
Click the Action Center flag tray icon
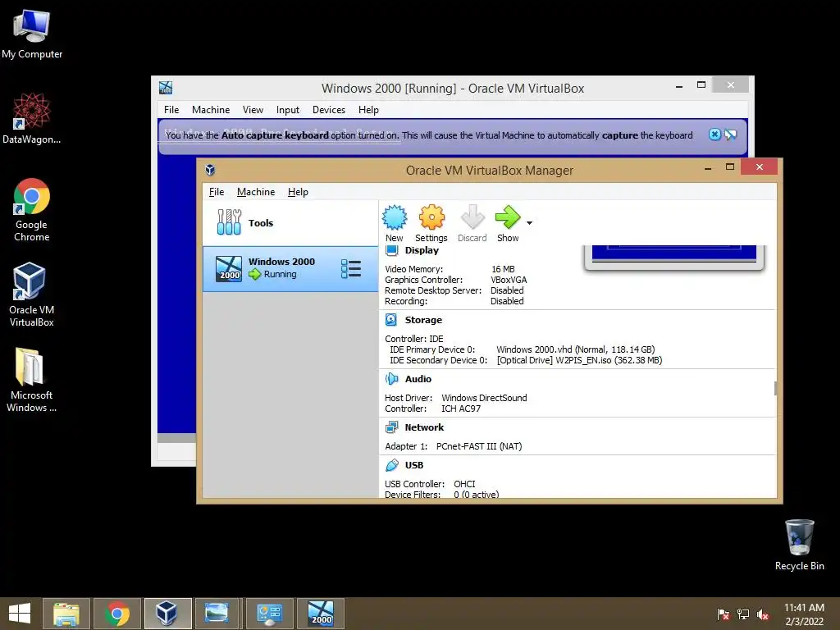(724, 614)
